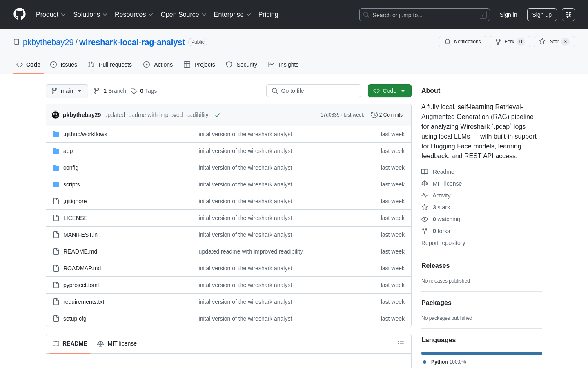Open the Security tab
This screenshot has height=368, width=588.
tap(242, 65)
